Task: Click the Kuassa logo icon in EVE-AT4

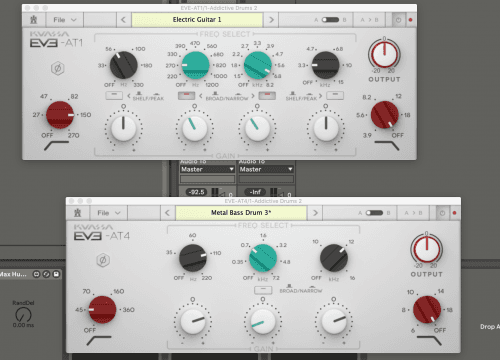Action: pyautogui.click(x=78, y=213)
